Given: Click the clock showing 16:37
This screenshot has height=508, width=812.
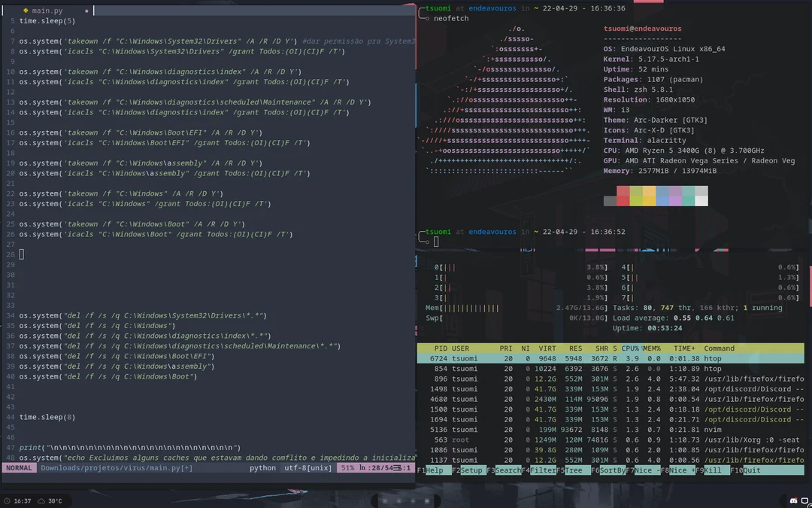Looking at the screenshot, I should [x=23, y=500].
